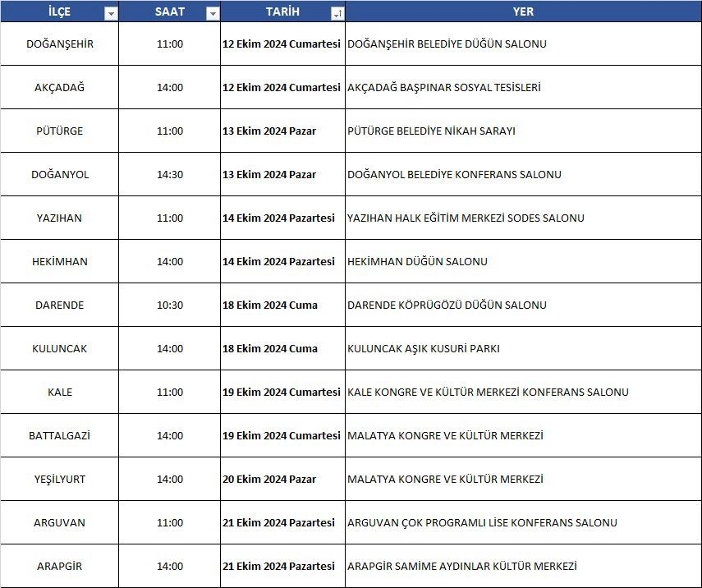Screen dimensions: 702x588
Task: Click the KULUNCAK AŞIK KUSURİ PARKI cell
Action: coord(424,348)
